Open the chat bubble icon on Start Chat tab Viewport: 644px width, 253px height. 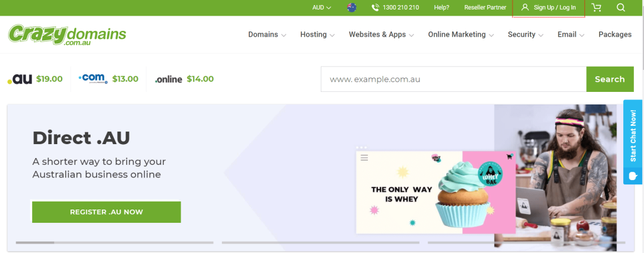tap(633, 176)
